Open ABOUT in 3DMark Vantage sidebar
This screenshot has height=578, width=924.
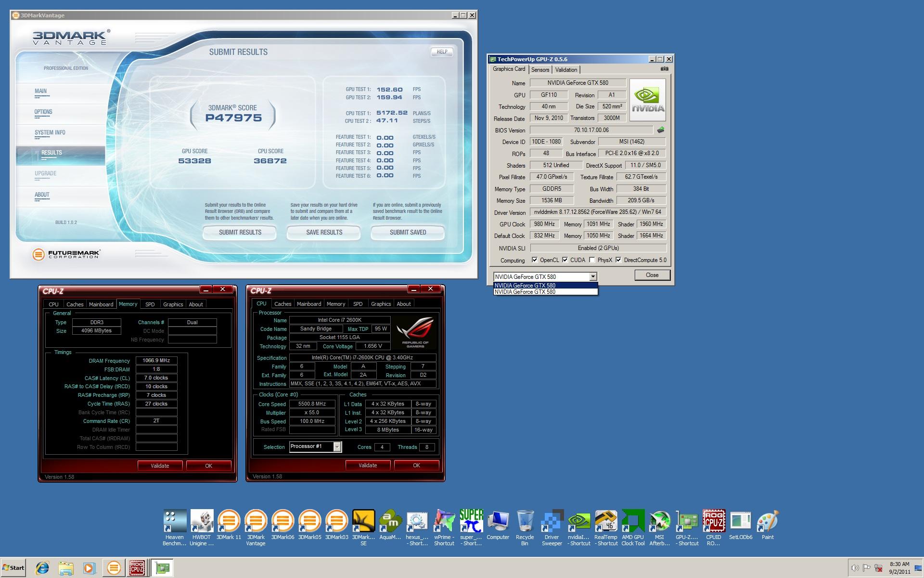tap(61, 197)
